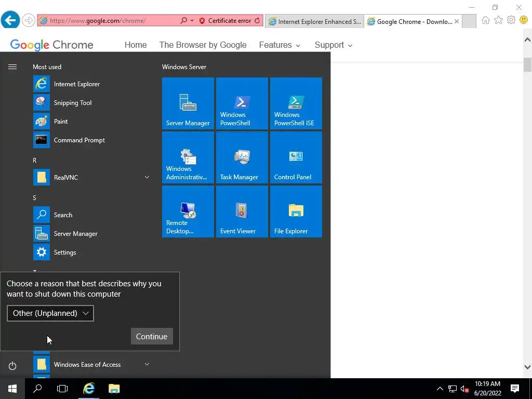Open IE Tools gear icon
This screenshot has height=399, width=532.
coord(511,20)
